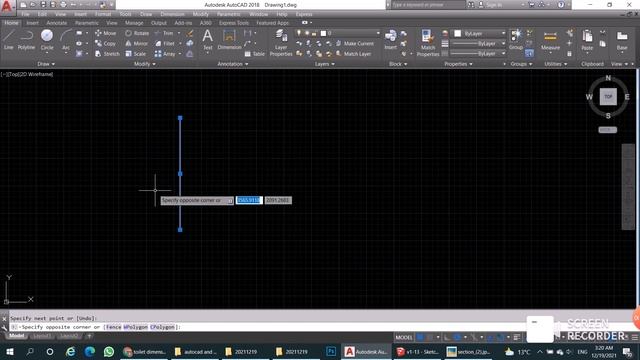Activate the Scale command
640x360 pixels.
(136, 54)
